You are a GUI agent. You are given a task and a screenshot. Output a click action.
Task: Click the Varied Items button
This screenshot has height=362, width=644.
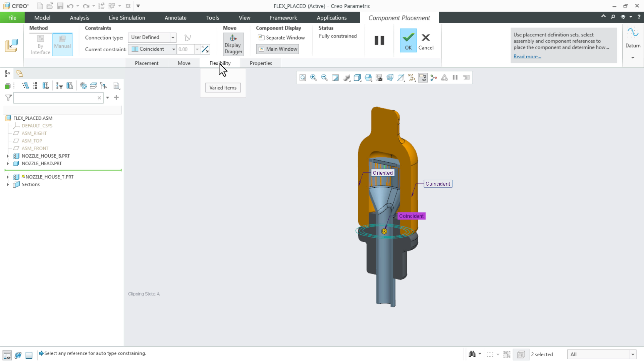(x=223, y=88)
